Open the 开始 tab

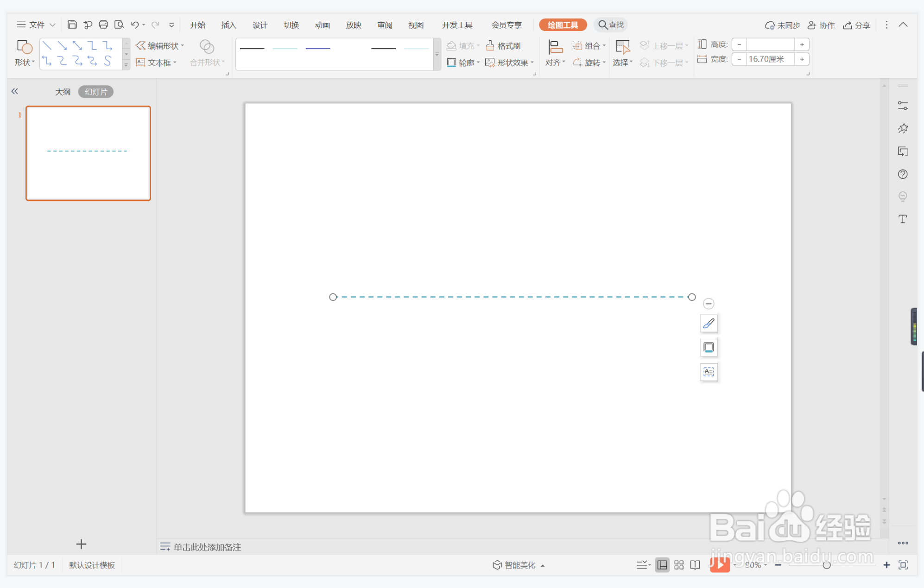coord(198,25)
